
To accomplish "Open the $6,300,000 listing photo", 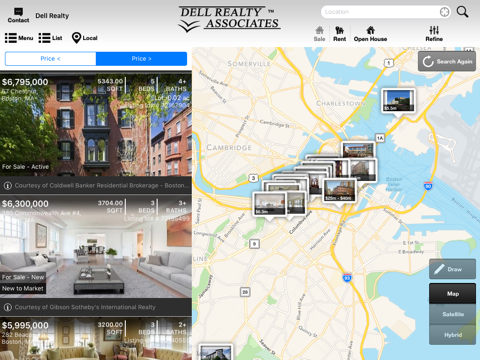I will pyautogui.click(x=96, y=247).
